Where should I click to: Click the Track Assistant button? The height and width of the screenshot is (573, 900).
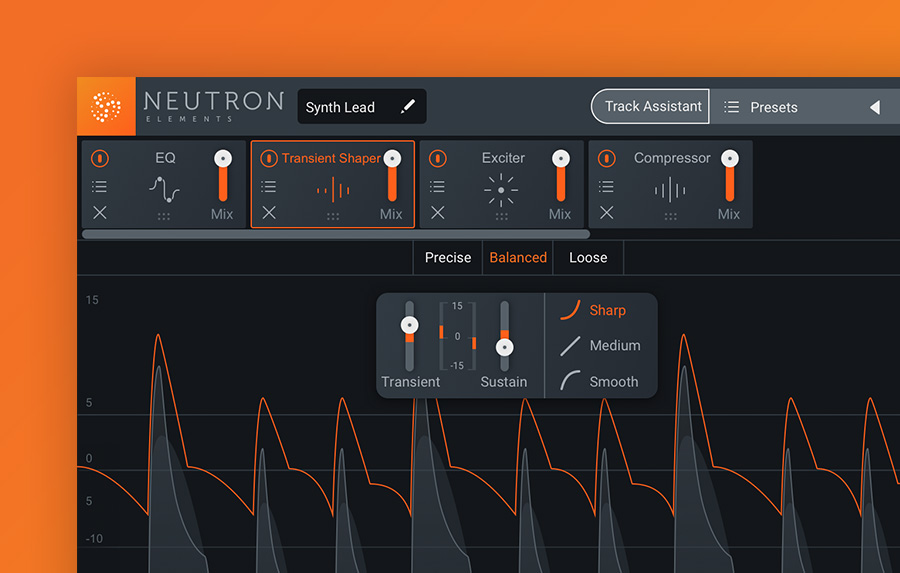click(651, 106)
